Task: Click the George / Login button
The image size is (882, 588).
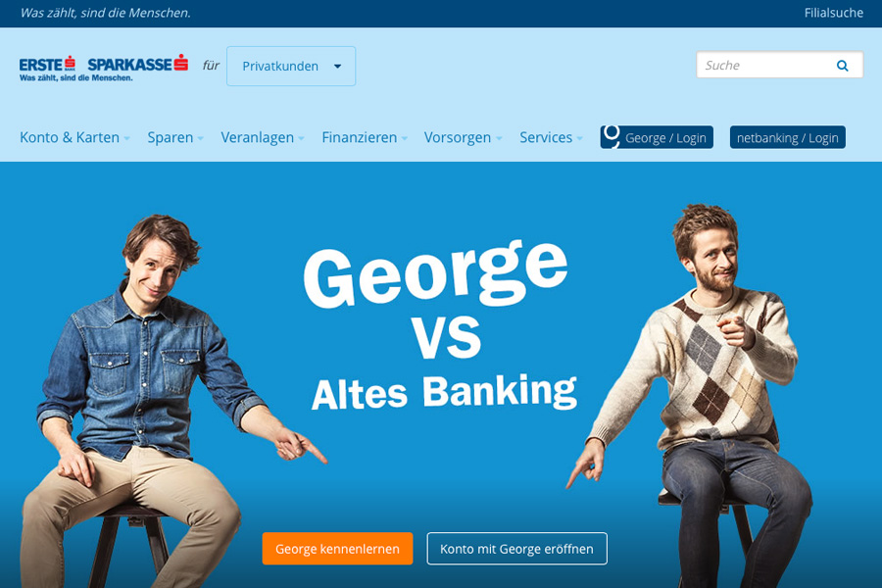Action: [657, 137]
